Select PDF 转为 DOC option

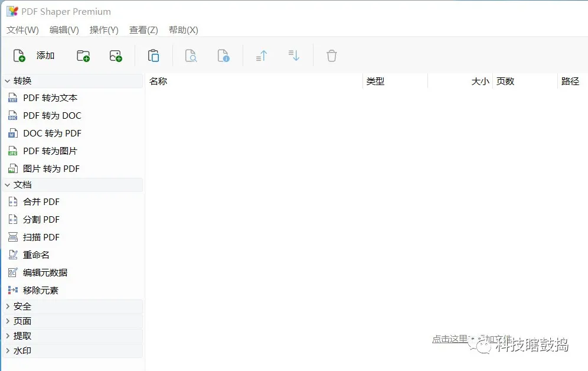click(x=52, y=116)
